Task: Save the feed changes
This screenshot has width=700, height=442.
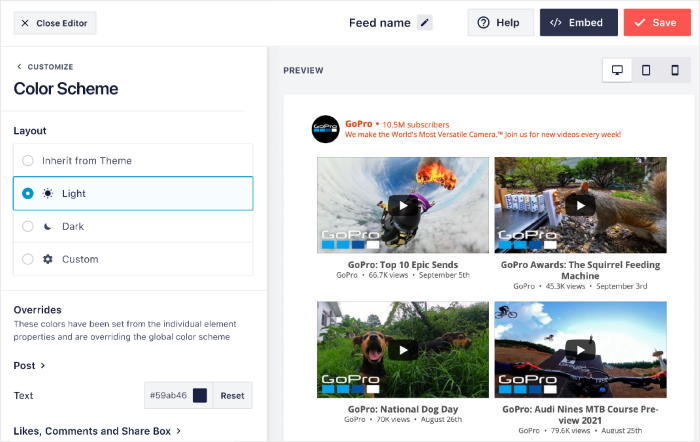Action: tap(656, 23)
